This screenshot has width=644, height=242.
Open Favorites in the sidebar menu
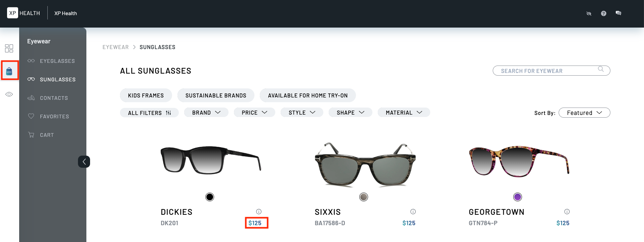(54, 117)
